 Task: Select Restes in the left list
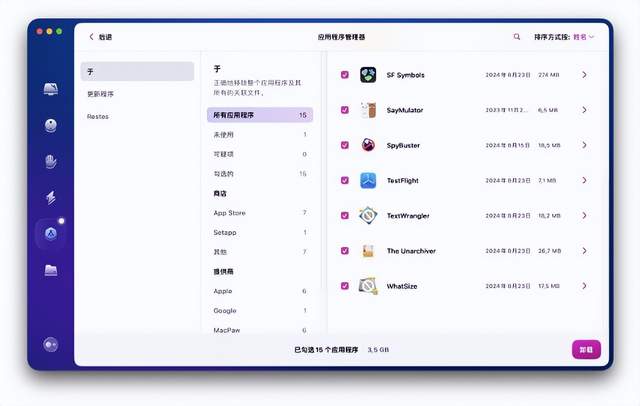coord(137,116)
